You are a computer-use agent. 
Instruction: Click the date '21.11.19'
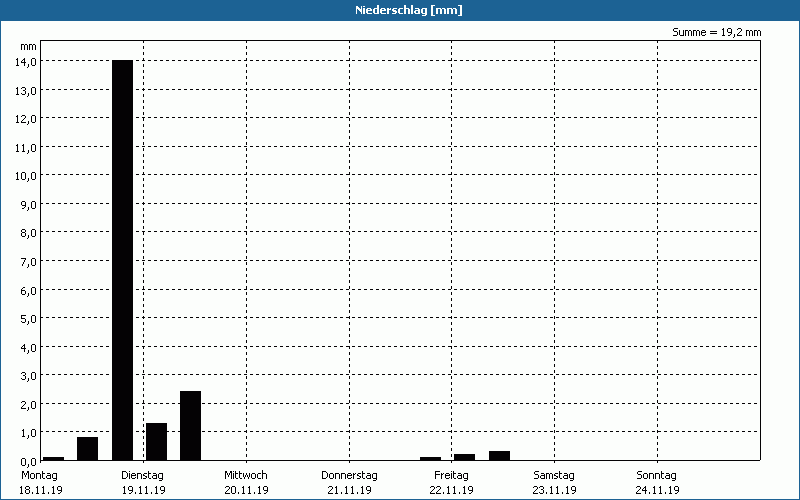[x=349, y=490]
